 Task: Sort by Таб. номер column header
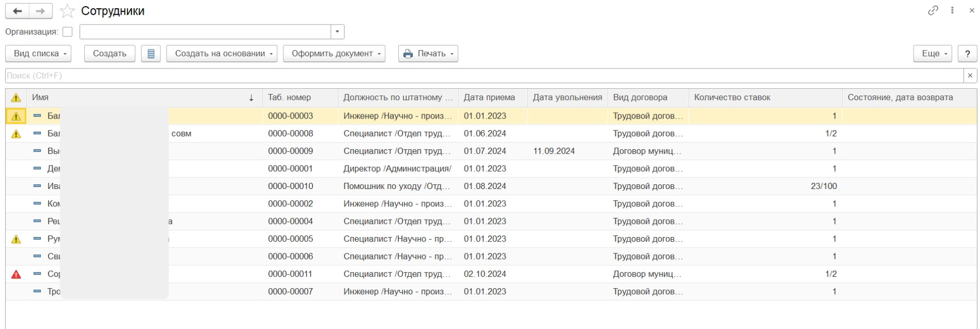(300, 98)
